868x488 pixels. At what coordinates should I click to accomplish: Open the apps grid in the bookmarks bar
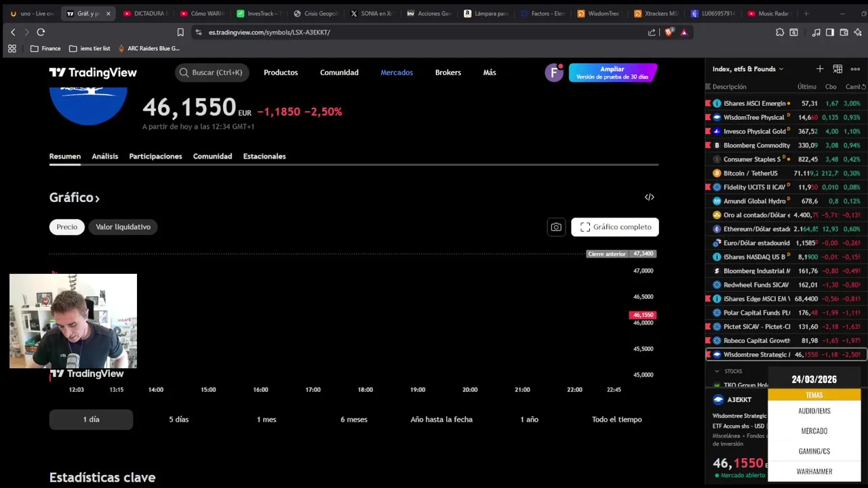click(x=12, y=48)
